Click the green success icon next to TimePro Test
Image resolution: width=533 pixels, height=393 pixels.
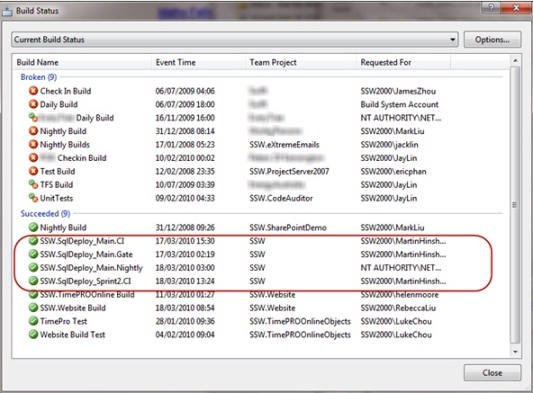coord(33,321)
